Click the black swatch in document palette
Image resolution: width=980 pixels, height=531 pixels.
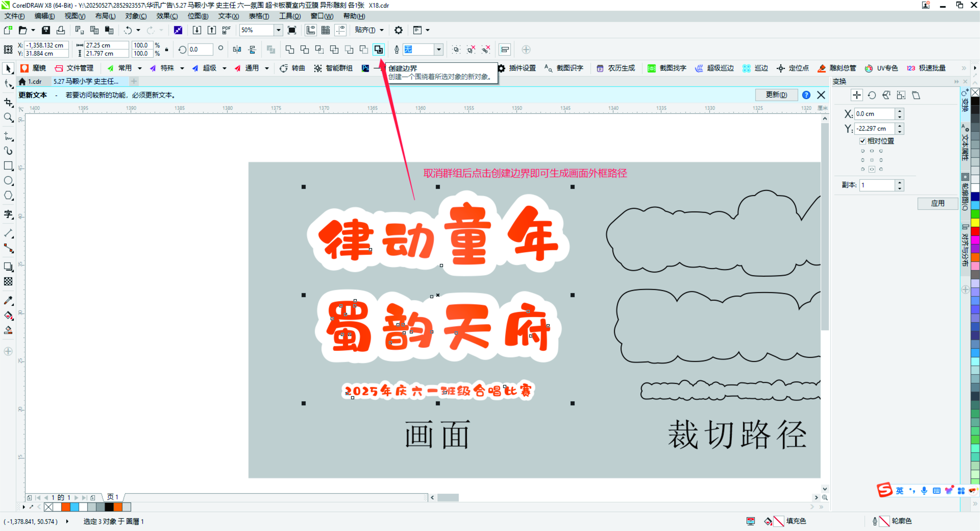[109, 507]
